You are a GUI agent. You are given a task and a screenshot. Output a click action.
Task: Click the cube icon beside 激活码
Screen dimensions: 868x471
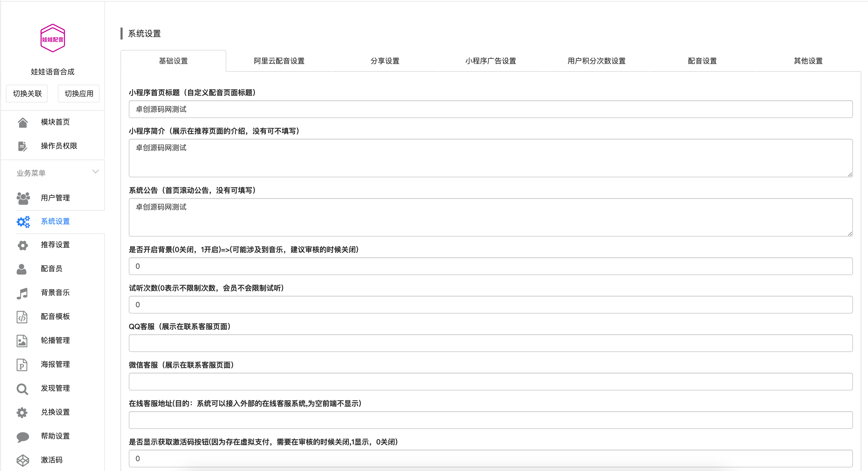(x=23, y=460)
